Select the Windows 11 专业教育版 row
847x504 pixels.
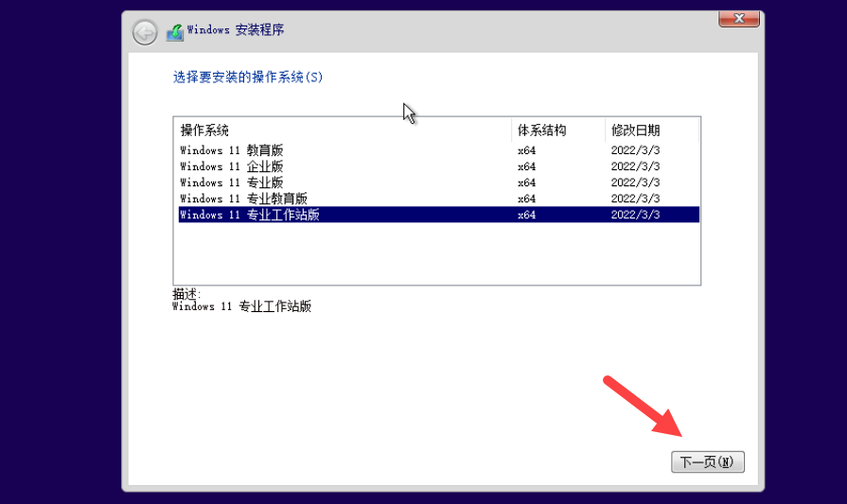point(438,199)
